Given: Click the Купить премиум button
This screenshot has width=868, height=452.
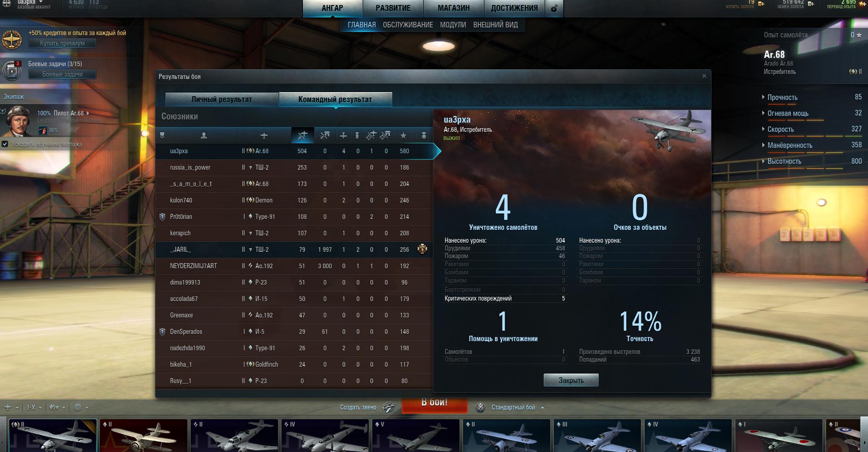Looking at the screenshot, I should coord(62,43).
